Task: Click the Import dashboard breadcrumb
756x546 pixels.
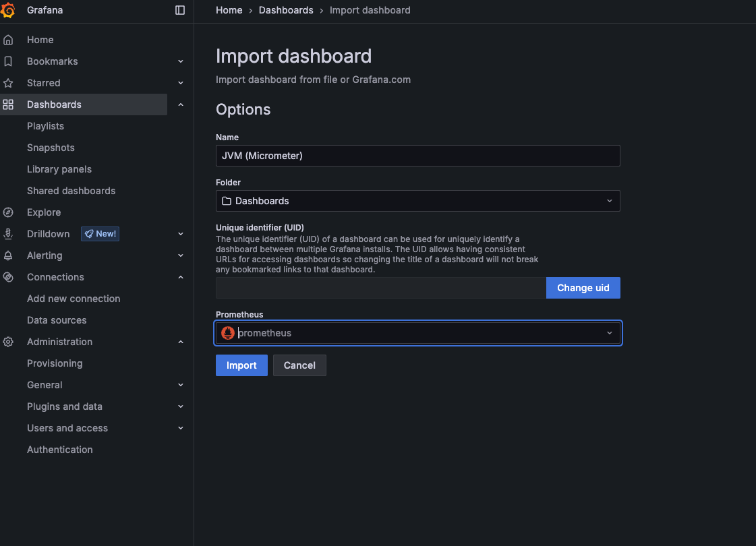Action: (370, 10)
